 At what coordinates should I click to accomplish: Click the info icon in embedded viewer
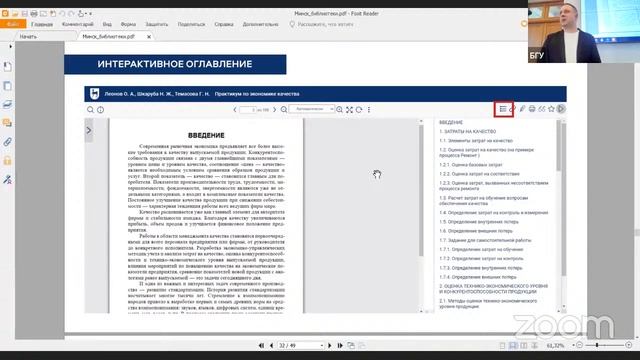click(x=100, y=110)
